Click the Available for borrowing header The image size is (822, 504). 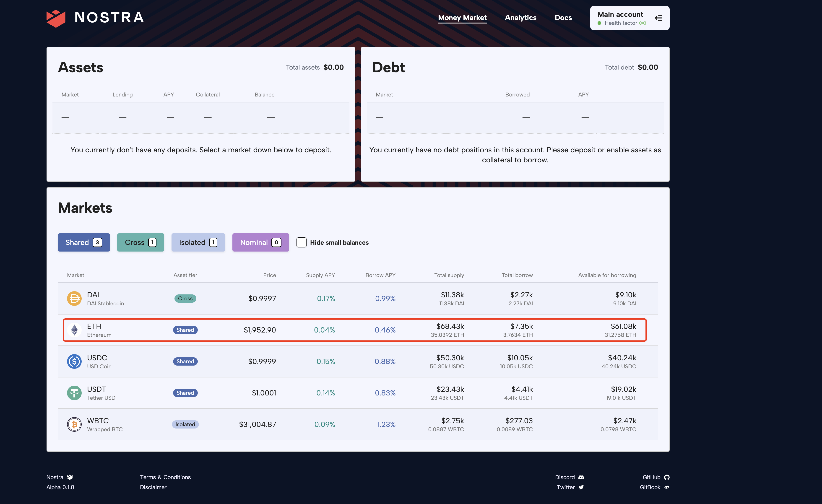(607, 275)
